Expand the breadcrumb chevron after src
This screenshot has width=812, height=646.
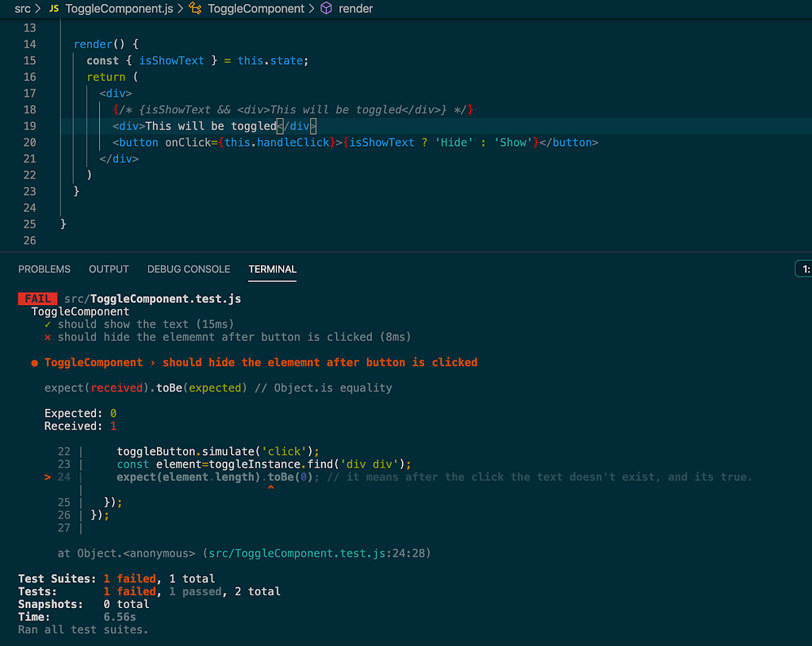(x=38, y=9)
